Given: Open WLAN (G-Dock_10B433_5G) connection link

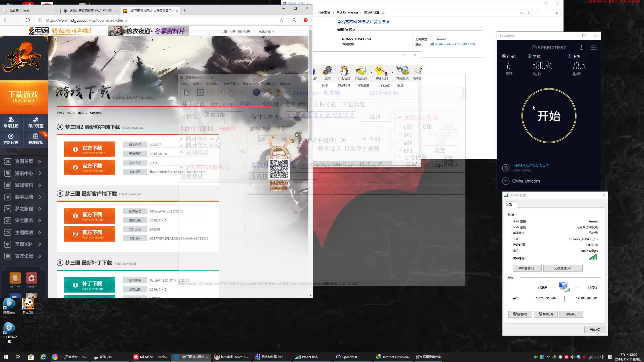Looking at the screenshot, I should (x=455, y=44).
